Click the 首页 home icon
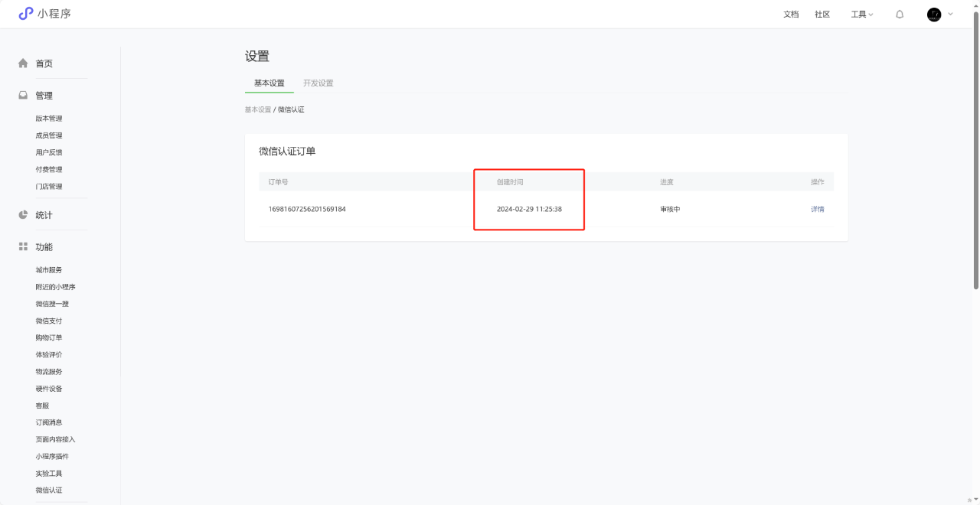This screenshot has width=980, height=505. [x=23, y=64]
